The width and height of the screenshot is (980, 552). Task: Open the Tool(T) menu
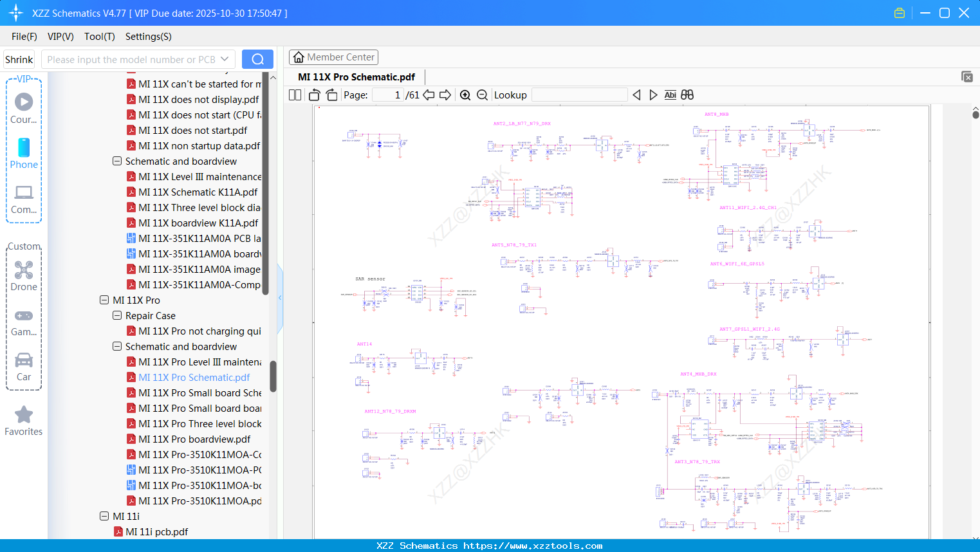click(99, 37)
